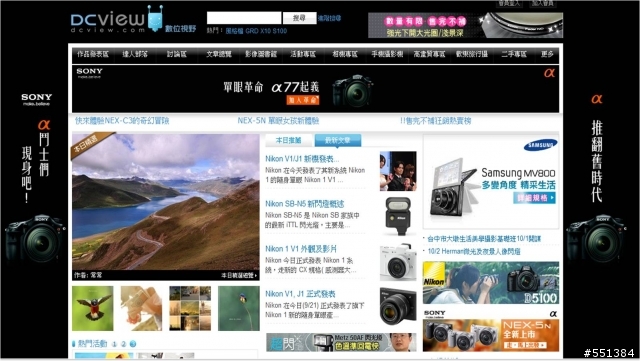Click the white Nikon 1 camera thumbnail
The image size is (640, 361).
[398, 262]
